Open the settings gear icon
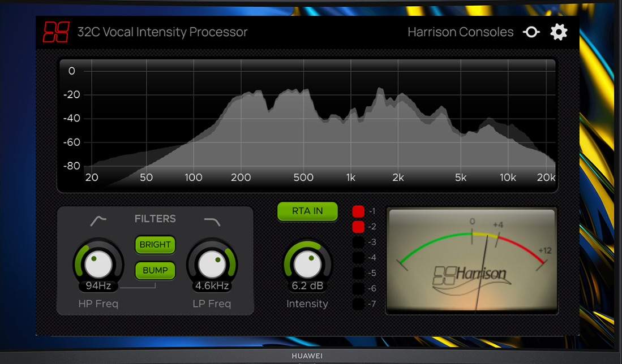 click(559, 32)
